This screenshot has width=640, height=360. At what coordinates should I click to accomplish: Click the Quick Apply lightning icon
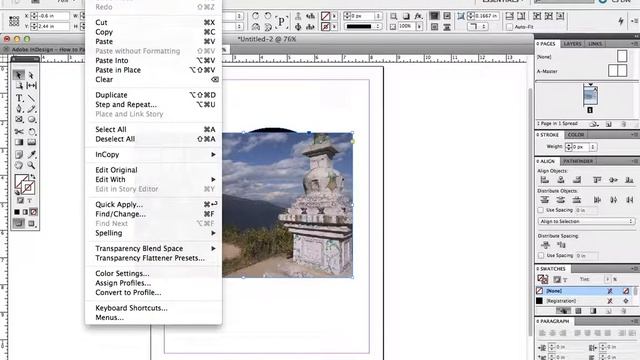(x=621, y=21)
